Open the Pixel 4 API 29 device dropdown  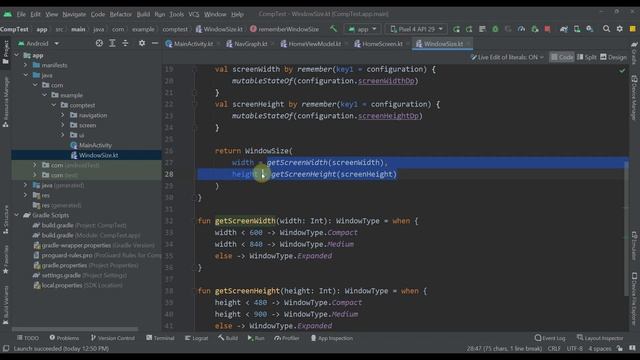pyautogui.click(x=417, y=29)
